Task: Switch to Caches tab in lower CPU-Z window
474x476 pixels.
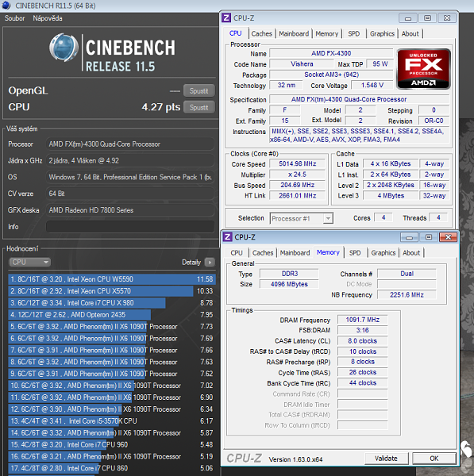Action: (x=263, y=253)
